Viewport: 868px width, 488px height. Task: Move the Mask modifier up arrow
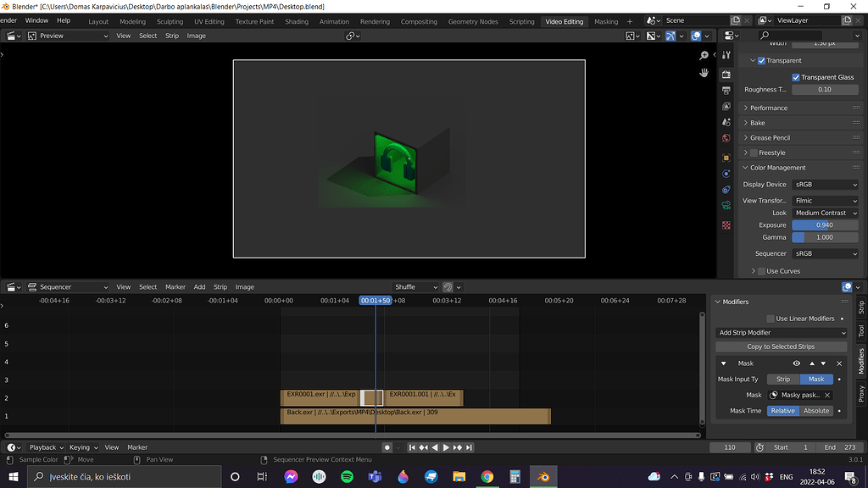point(812,363)
